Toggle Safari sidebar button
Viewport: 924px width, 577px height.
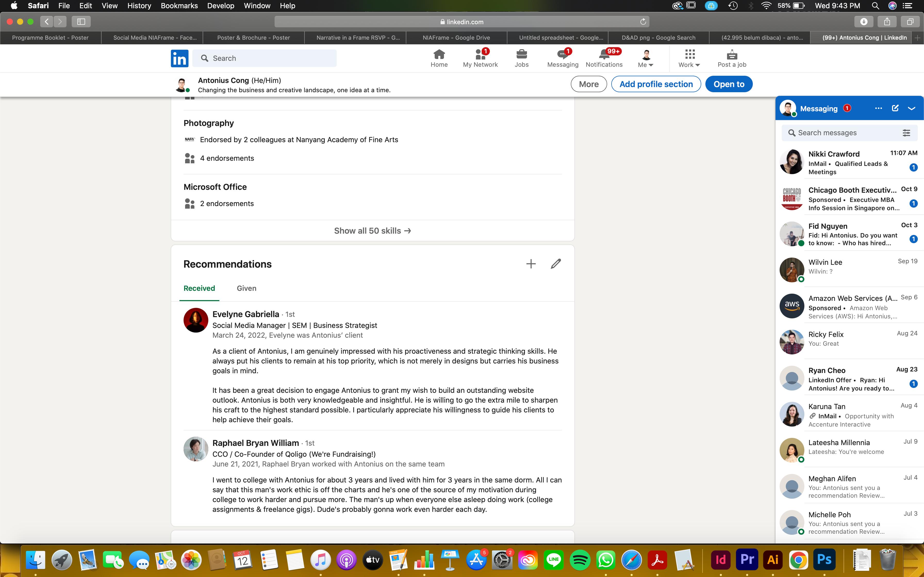pos(81,22)
